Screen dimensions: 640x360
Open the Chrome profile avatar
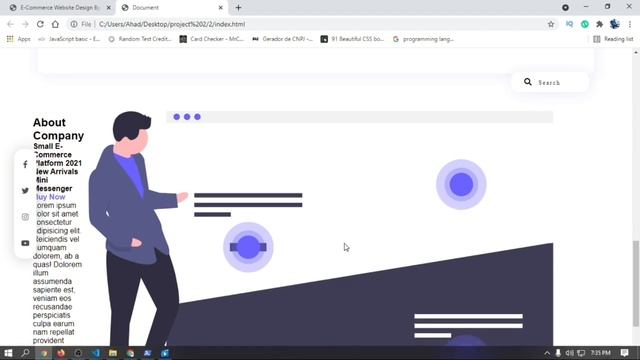614,24
